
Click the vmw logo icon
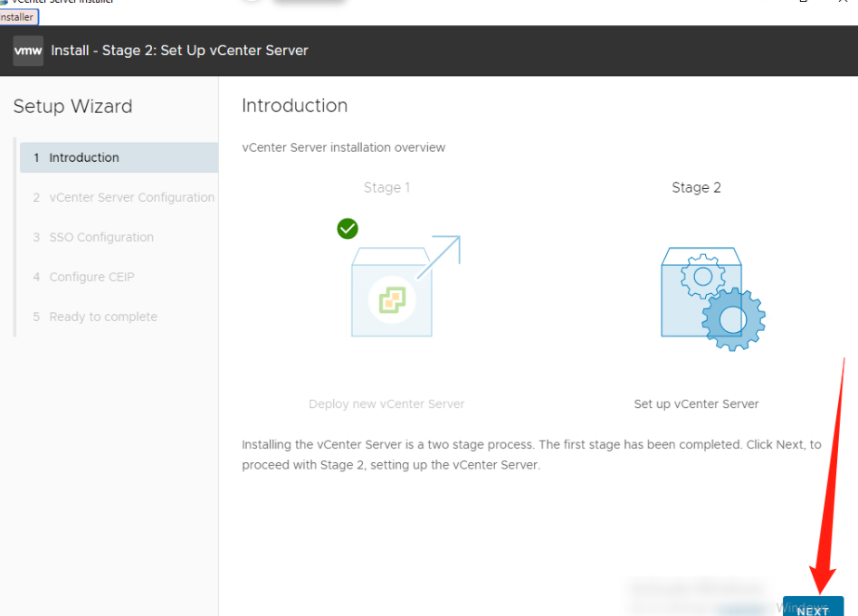click(x=26, y=51)
